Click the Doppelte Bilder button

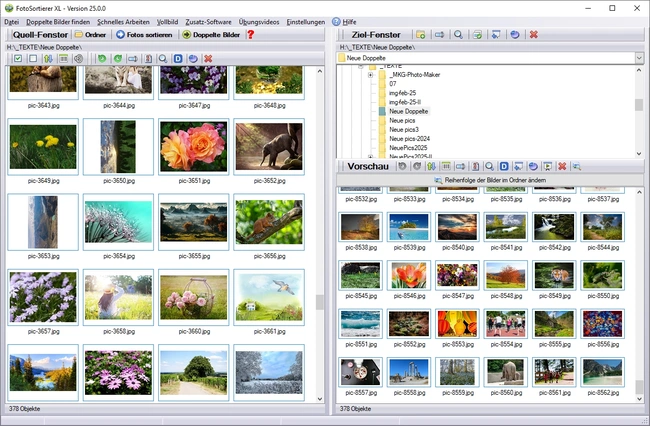tap(211, 35)
